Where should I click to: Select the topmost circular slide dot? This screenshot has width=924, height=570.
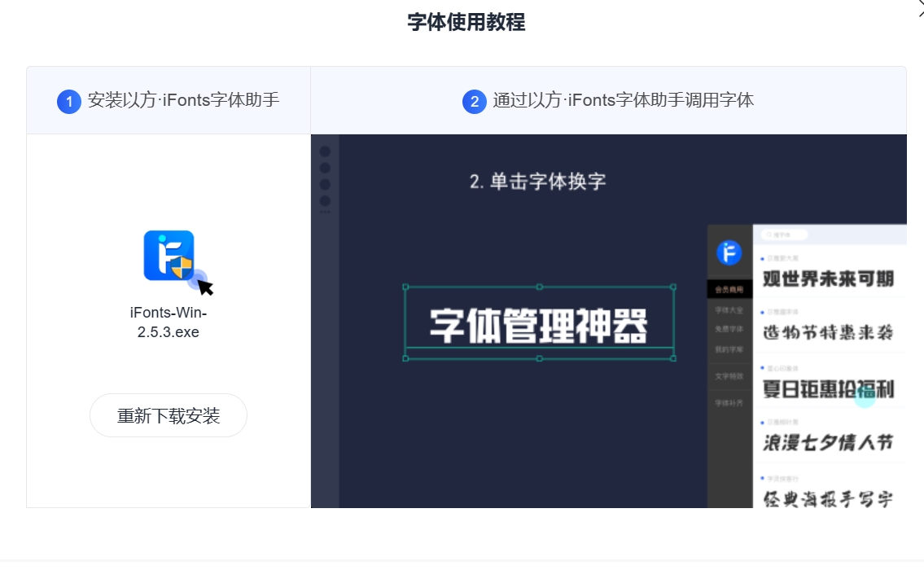point(325,151)
